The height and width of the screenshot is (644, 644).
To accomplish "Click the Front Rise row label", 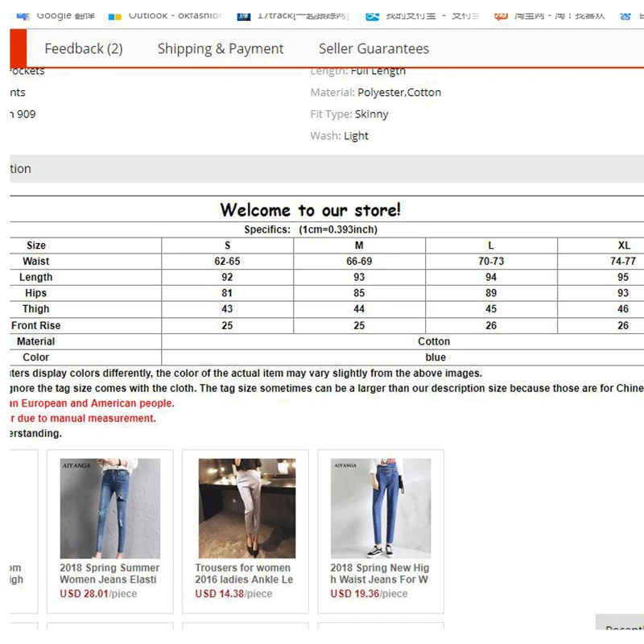I will point(35,325).
